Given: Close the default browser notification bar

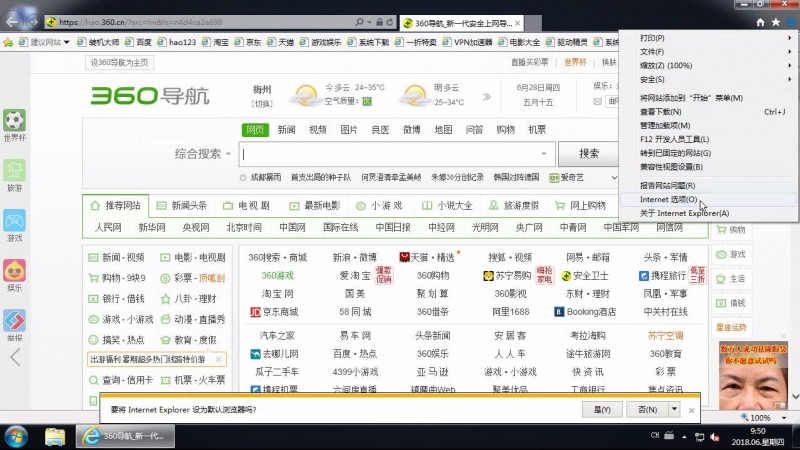Looking at the screenshot, I should pos(691,410).
